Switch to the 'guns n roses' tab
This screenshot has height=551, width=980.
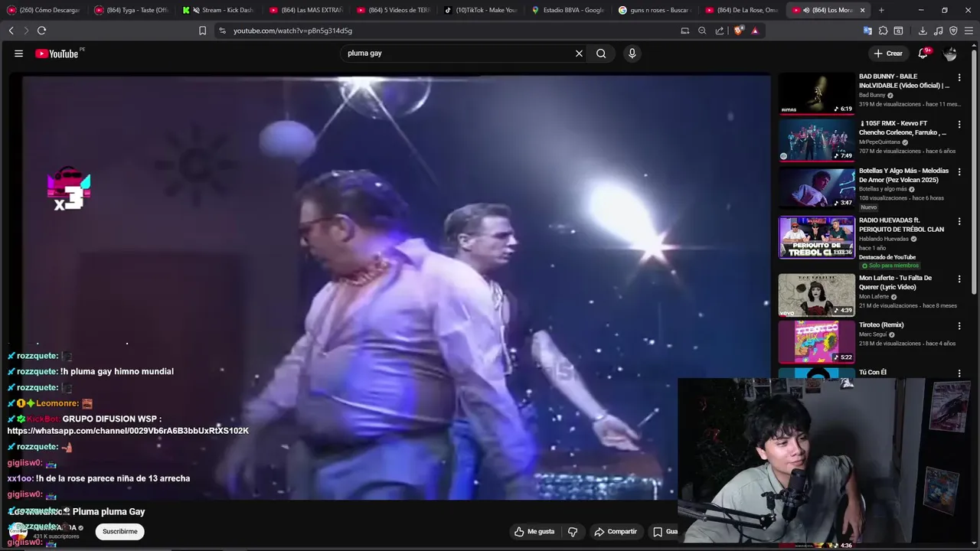coord(655,10)
